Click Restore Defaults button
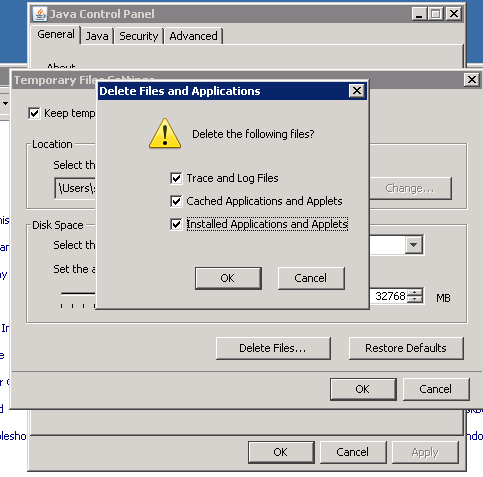 [x=406, y=348]
